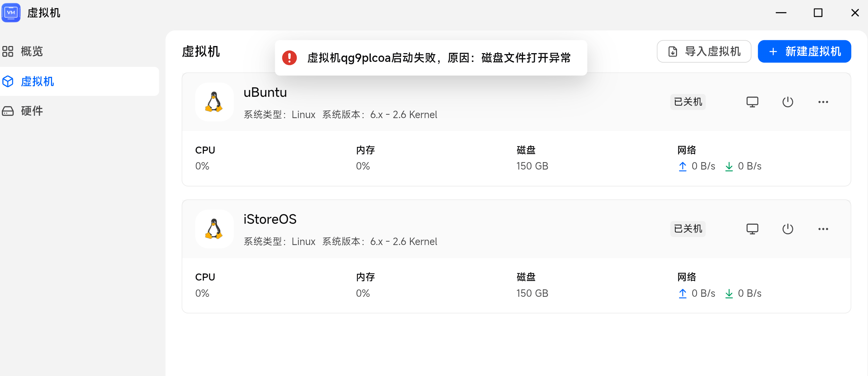Click the iStoreOS penguin icon
Screen dimensions: 868x376
(214, 229)
